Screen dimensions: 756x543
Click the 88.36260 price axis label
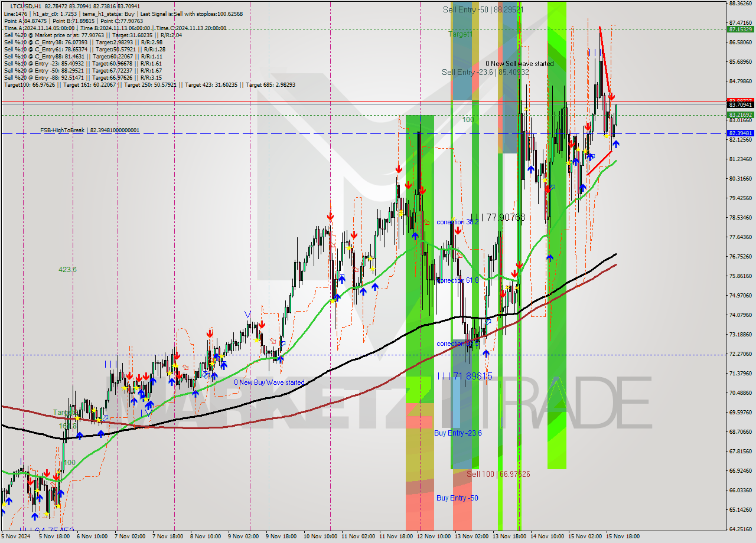point(740,4)
